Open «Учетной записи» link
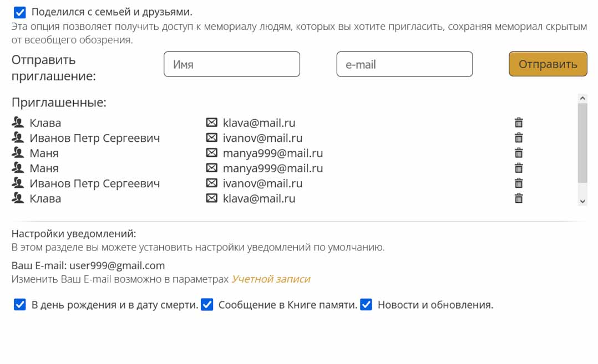 pyautogui.click(x=271, y=279)
